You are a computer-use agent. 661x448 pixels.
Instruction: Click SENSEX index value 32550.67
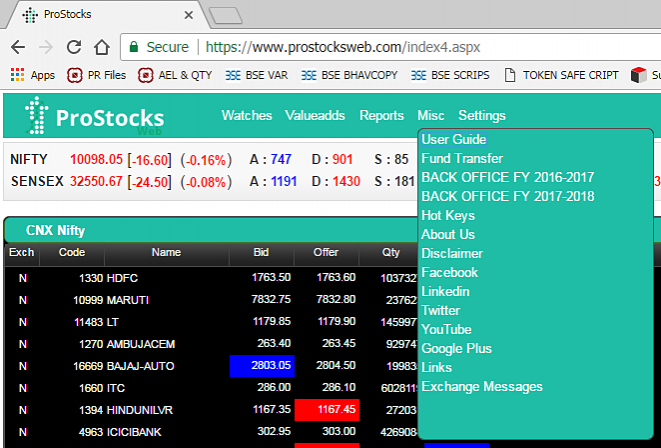(x=96, y=182)
